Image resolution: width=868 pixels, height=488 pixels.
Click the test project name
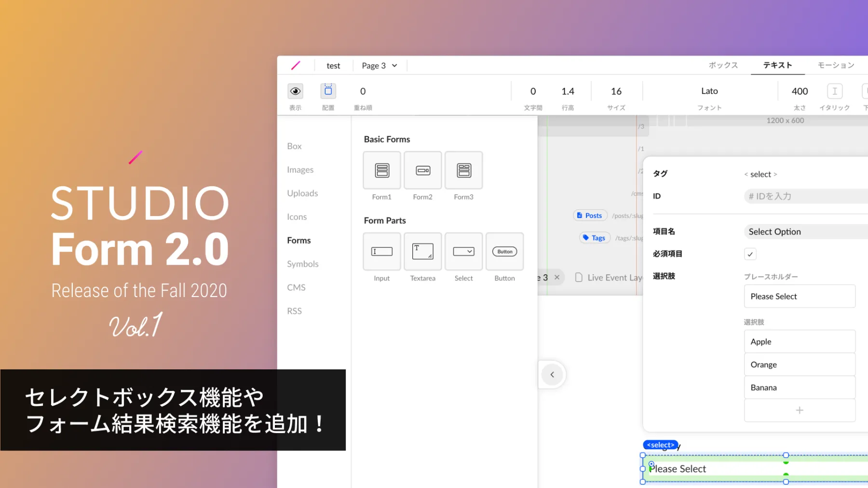(x=333, y=66)
